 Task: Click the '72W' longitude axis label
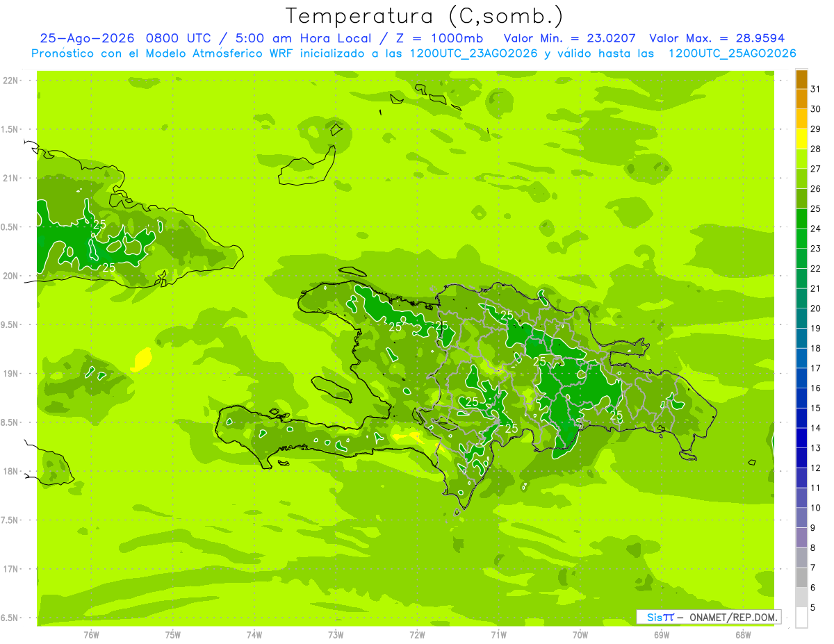pos(417,634)
